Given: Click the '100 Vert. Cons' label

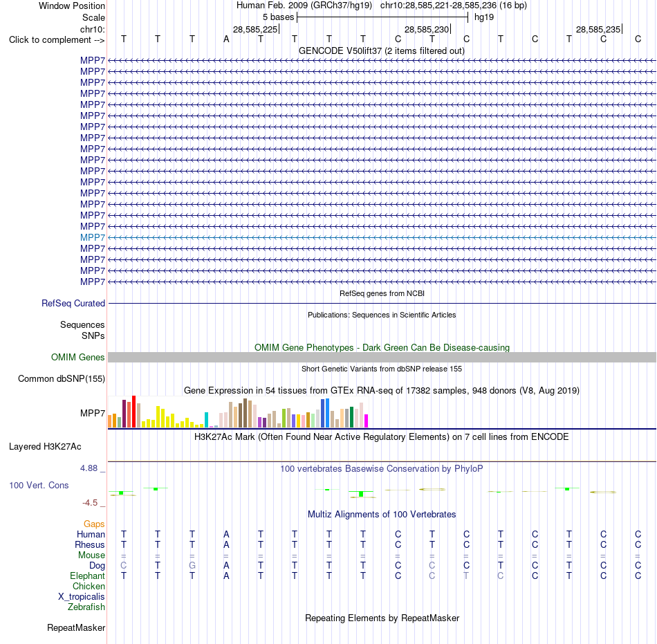Looking at the screenshot, I should coord(39,485).
